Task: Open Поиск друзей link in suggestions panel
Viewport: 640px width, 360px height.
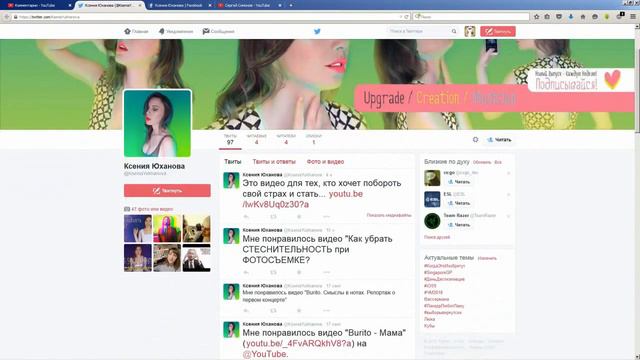Action: pos(437,237)
